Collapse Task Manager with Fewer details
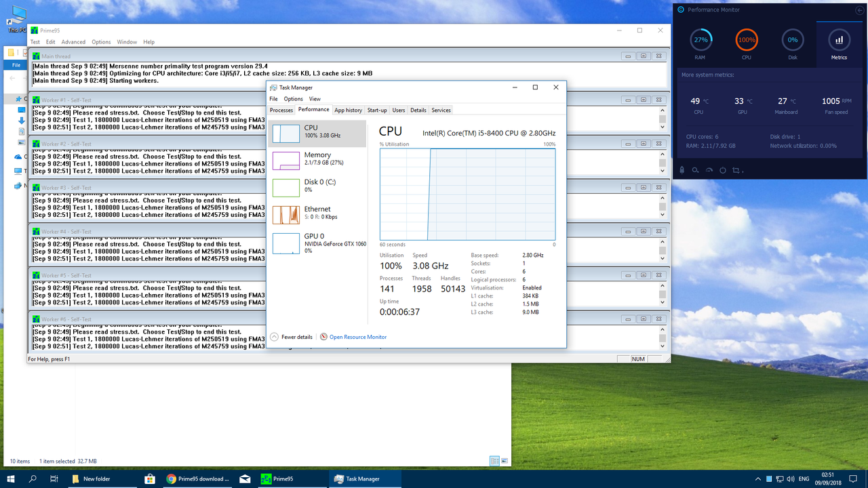The height and width of the screenshot is (488, 868). tap(291, 337)
